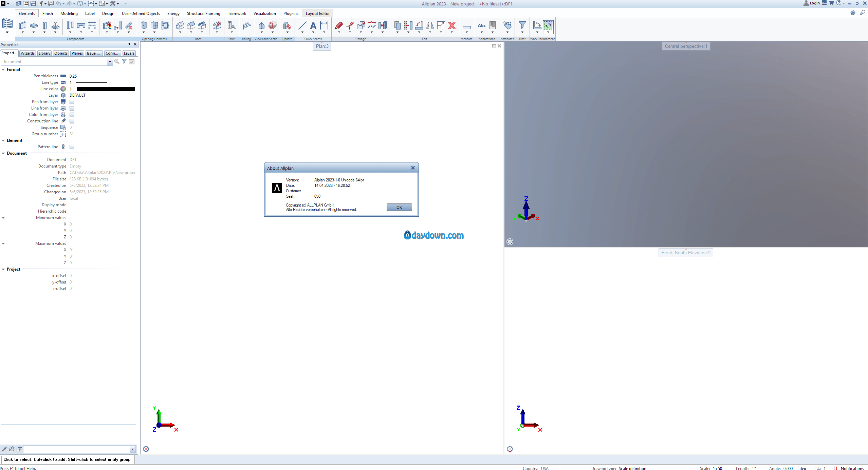Viewport: 868px width, 470px height.
Task: Open the Document filter dropdown arrow
Action: (x=110, y=62)
